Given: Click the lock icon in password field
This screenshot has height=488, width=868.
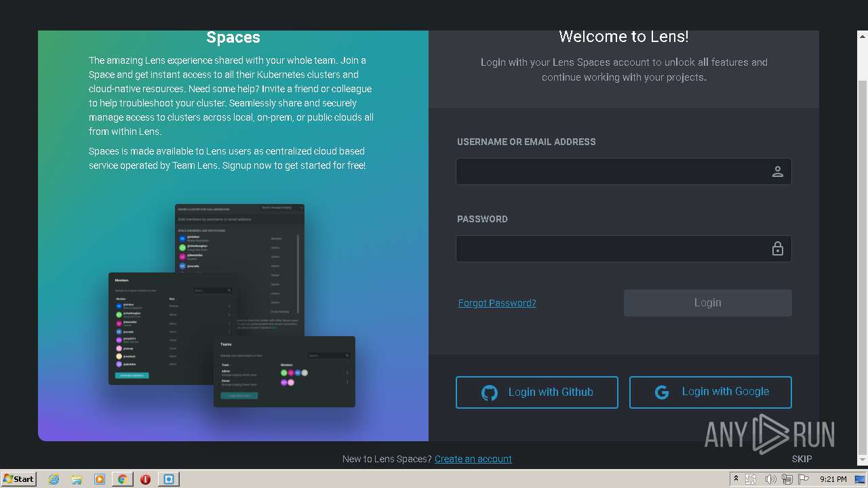Looking at the screenshot, I should pos(778,249).
